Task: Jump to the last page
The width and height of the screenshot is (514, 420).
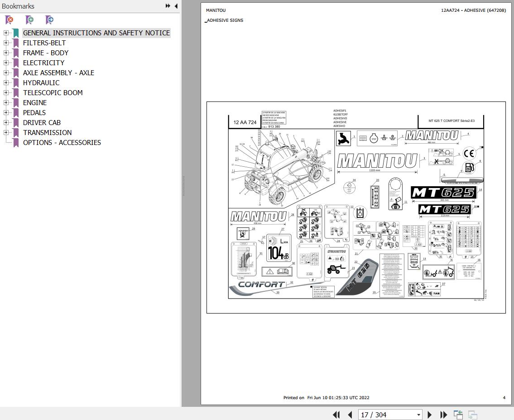Action: click(x=443, y=415)
